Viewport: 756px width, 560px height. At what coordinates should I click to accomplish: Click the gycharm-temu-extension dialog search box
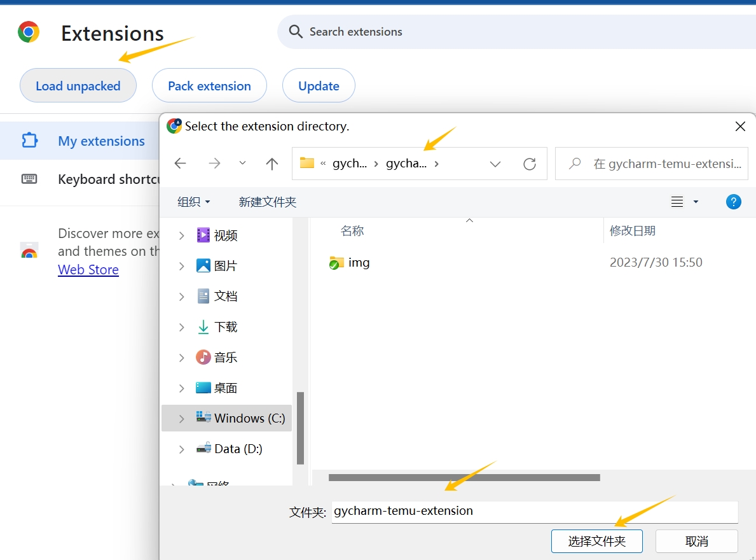pos(651,164)
